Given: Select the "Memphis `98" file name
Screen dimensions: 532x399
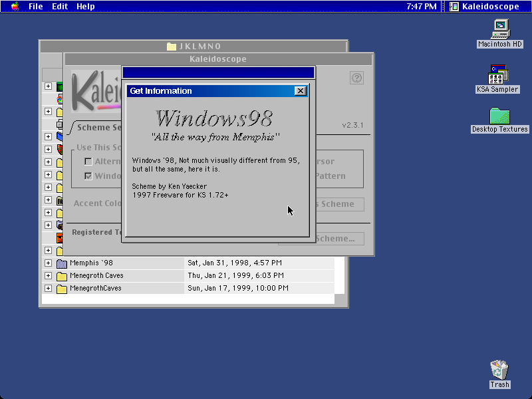Looking at the screenshot, I should (91, 263).
